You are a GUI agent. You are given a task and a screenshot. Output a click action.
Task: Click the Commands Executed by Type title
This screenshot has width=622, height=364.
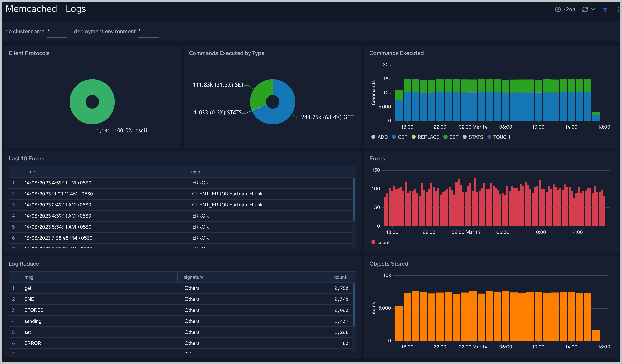(x=227, y=53)
